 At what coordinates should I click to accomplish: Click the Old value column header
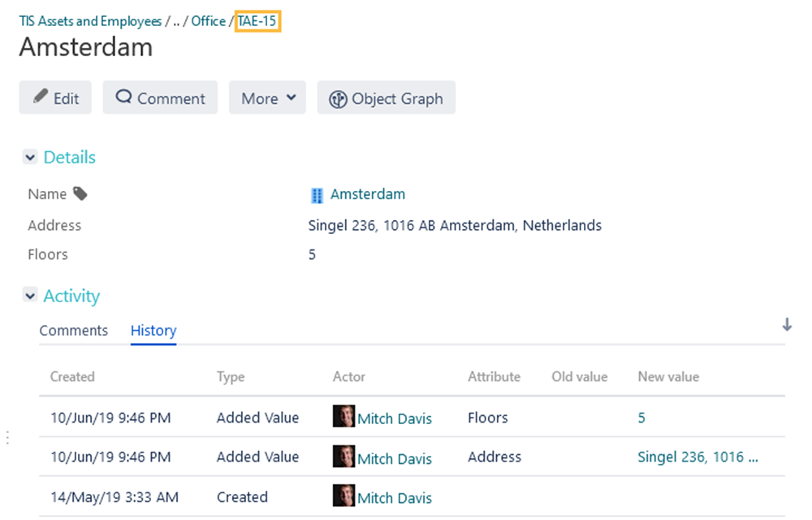coord(580,376)
